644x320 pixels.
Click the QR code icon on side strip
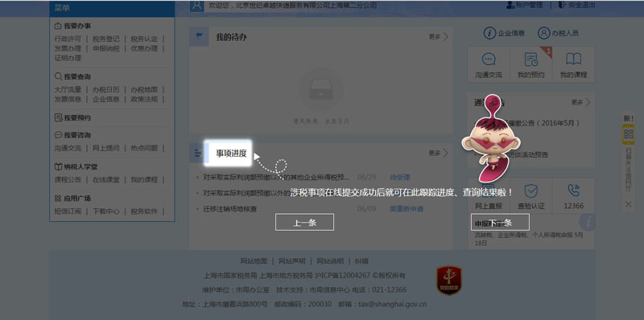click(629, 133)
